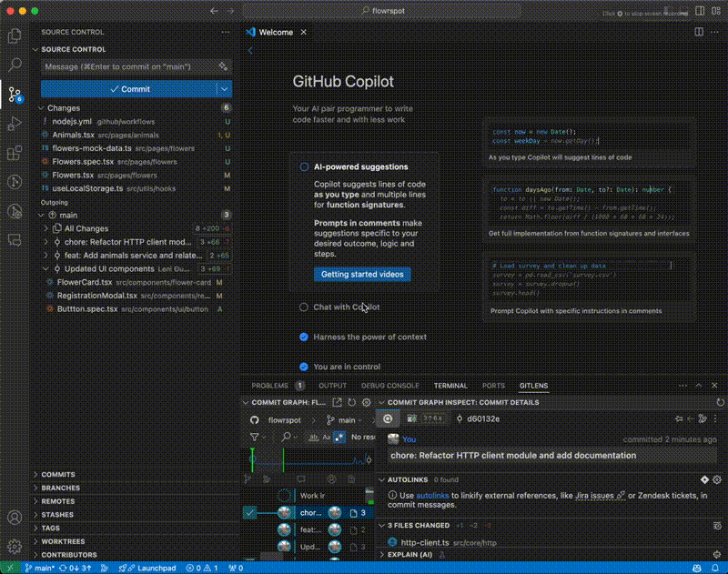
Task: Expand the STASHES section
Action: pos(57,515)
